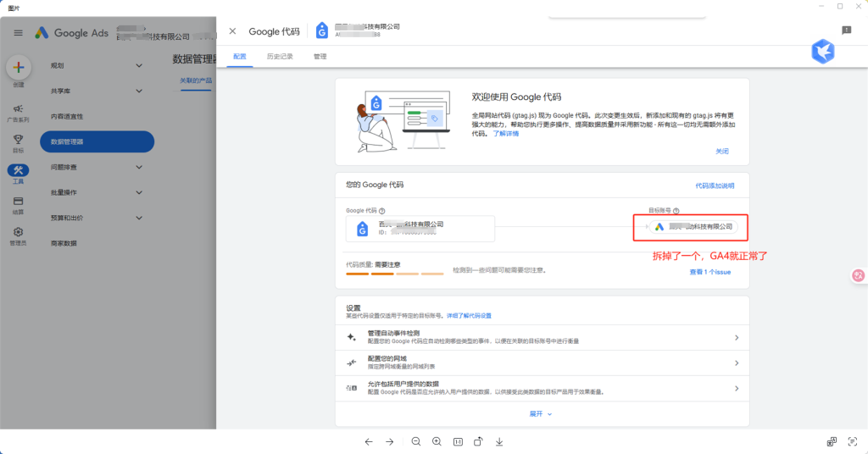Dismiss welcome card with 关闭

[x=722, y=151]
